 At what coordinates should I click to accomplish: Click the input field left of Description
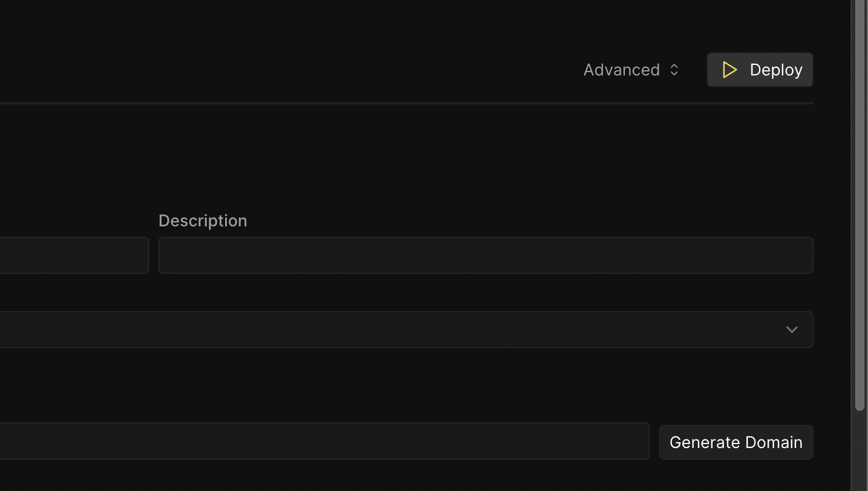[x=74, y=255]
